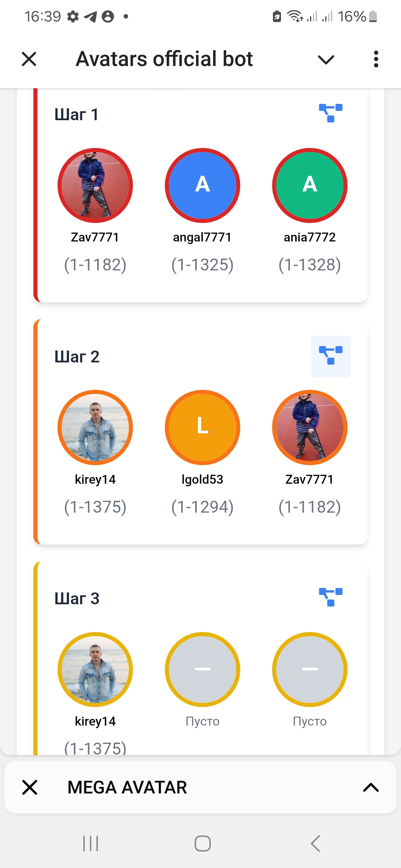Dismiss the MEGA AVATAR bar
This screenshot has width=401, height=868.
[30, 787]
